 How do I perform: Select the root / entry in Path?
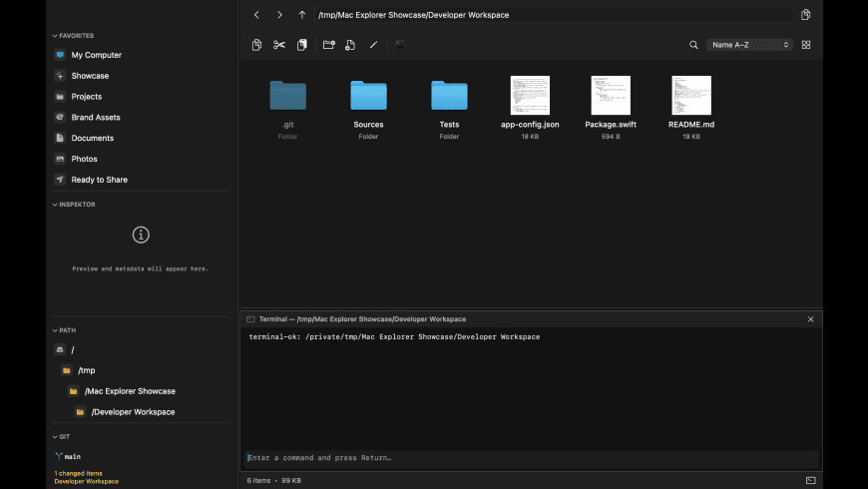tap(73, 350)
